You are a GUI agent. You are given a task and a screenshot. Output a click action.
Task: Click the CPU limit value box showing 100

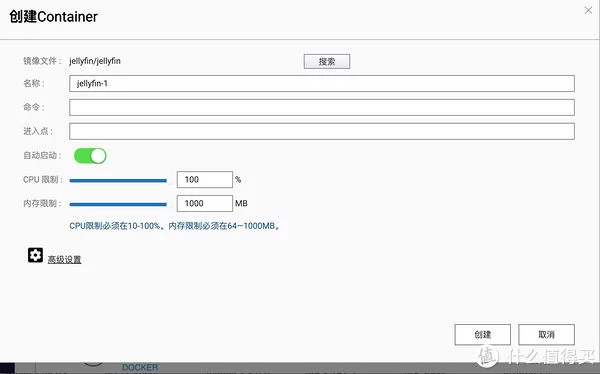click(205, 180)
